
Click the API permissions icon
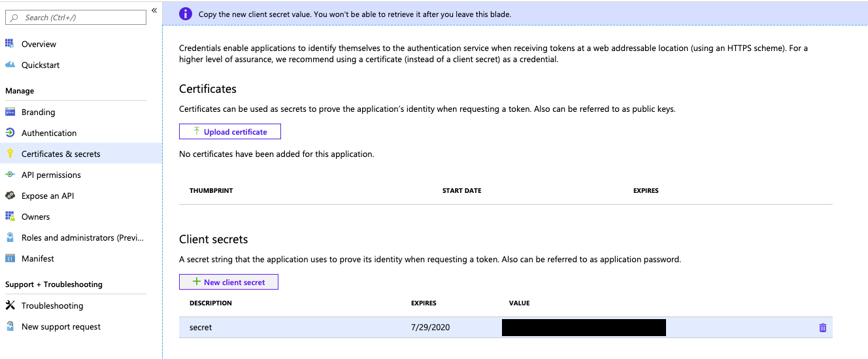click(10, 175)
